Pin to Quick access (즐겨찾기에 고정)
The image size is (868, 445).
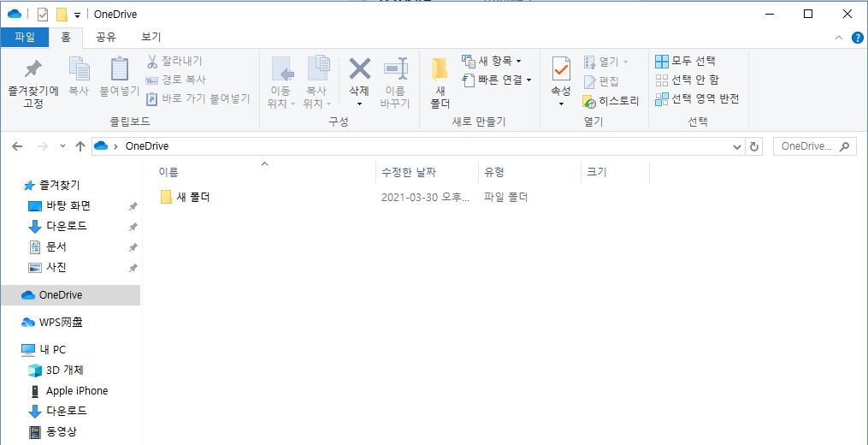tap(33, 82)
